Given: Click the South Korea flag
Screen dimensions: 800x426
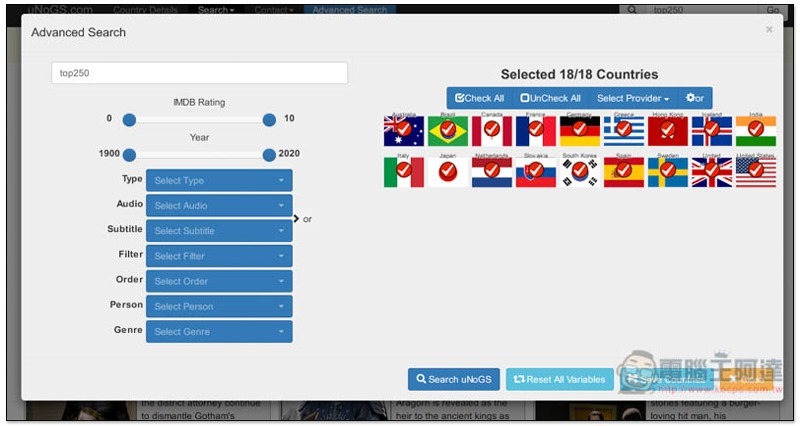Looking at the screenshot, I should point(579,172).
